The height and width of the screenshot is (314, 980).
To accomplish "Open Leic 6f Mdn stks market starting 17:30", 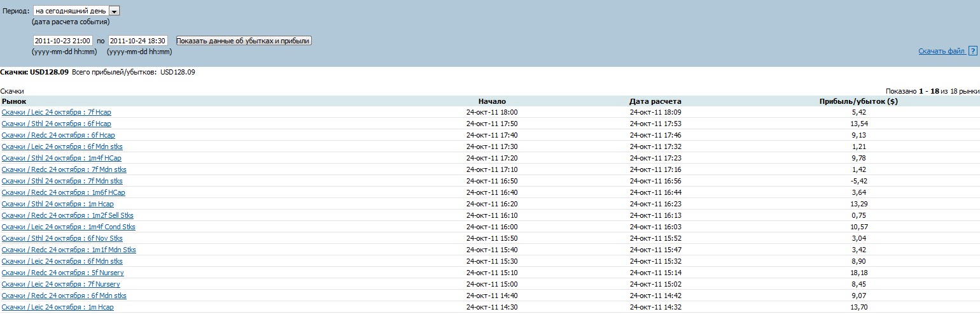I will (x=62, y=146).
